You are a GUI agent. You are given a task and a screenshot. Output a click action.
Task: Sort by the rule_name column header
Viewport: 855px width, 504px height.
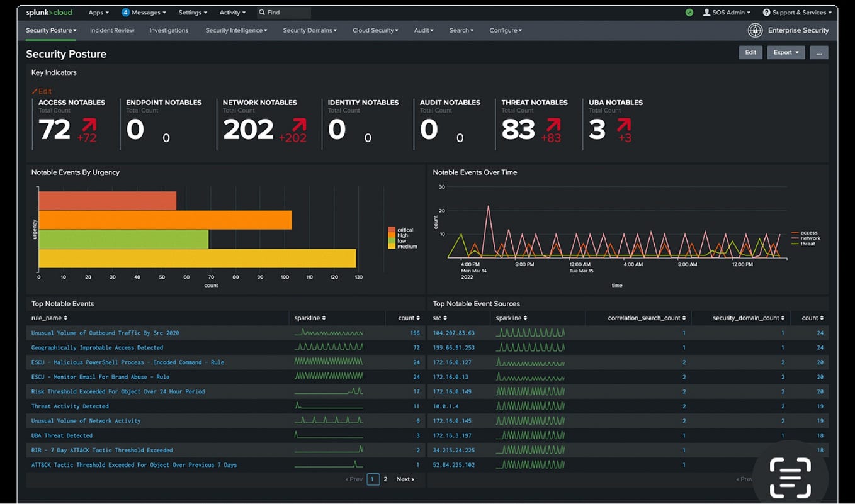49,318
